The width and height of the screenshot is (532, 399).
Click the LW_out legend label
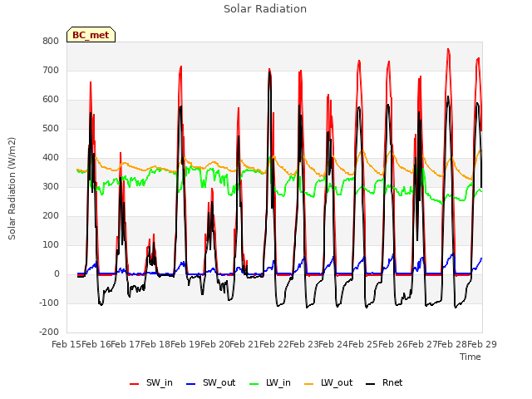(x=337, y=382)
